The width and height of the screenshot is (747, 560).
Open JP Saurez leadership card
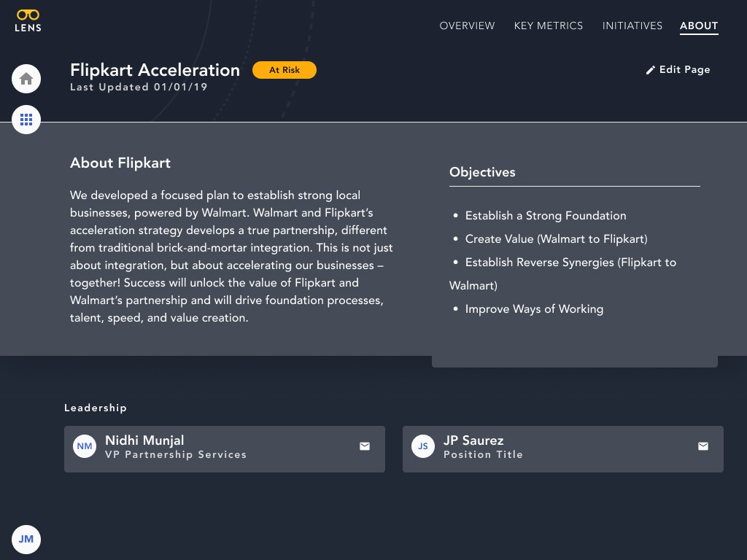pos(563,449)
